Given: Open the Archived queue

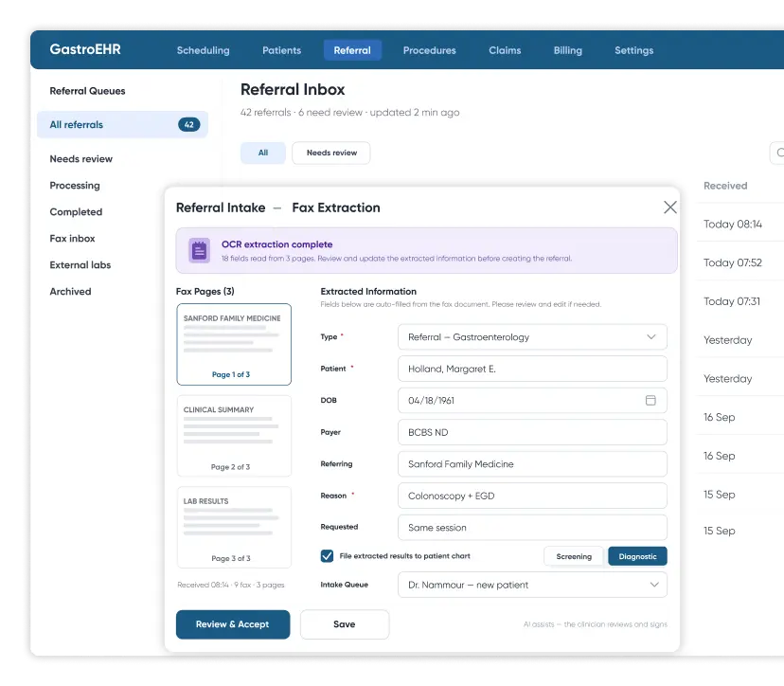Looking at the screenshot, I should (x=70, y=291).
